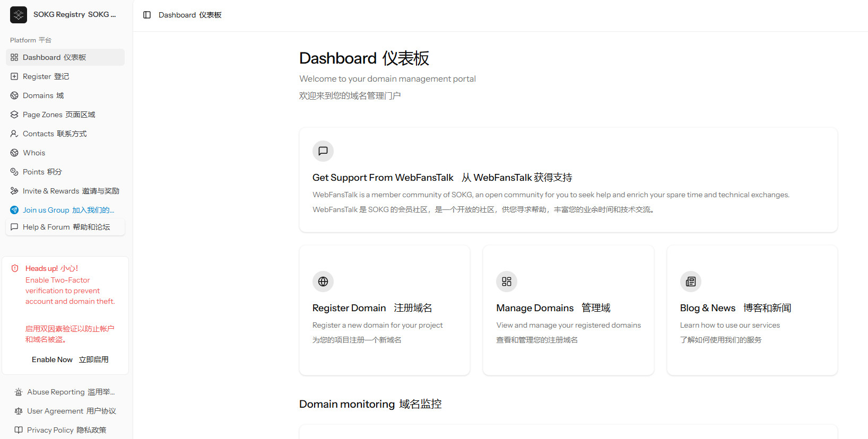Click the grid icon on Manage Domains card

pyautogui.click(x=507, y=282)
